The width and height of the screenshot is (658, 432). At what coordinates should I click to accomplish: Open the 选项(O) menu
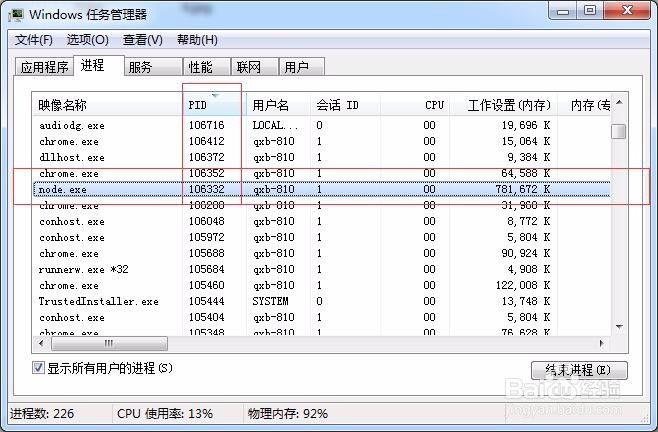(87, 40)
